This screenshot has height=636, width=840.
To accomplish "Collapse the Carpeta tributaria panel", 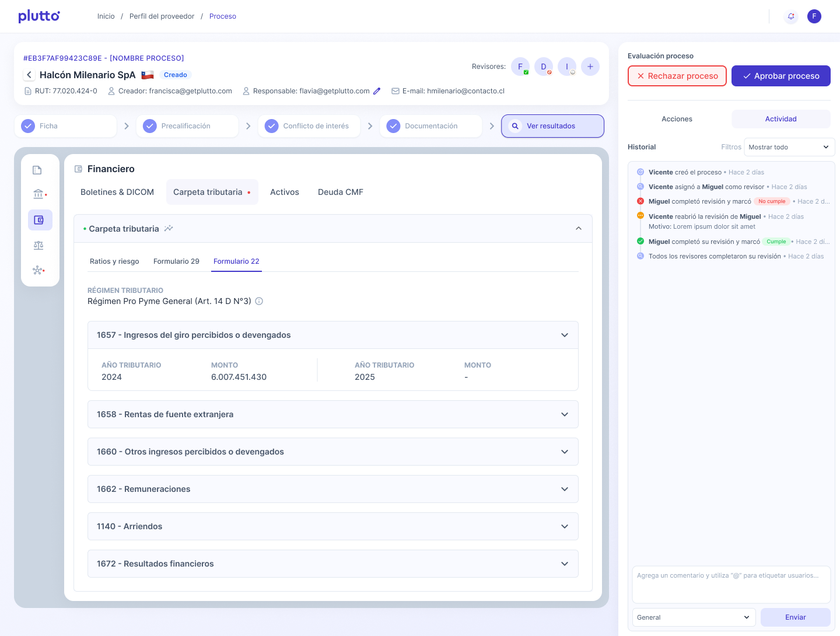I will [x=579, y=229].
